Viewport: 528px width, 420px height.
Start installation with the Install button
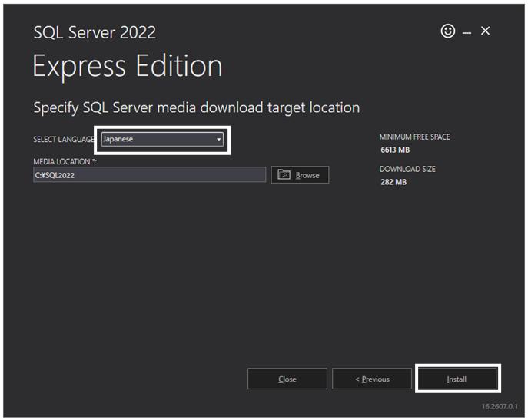pos(457,379)
